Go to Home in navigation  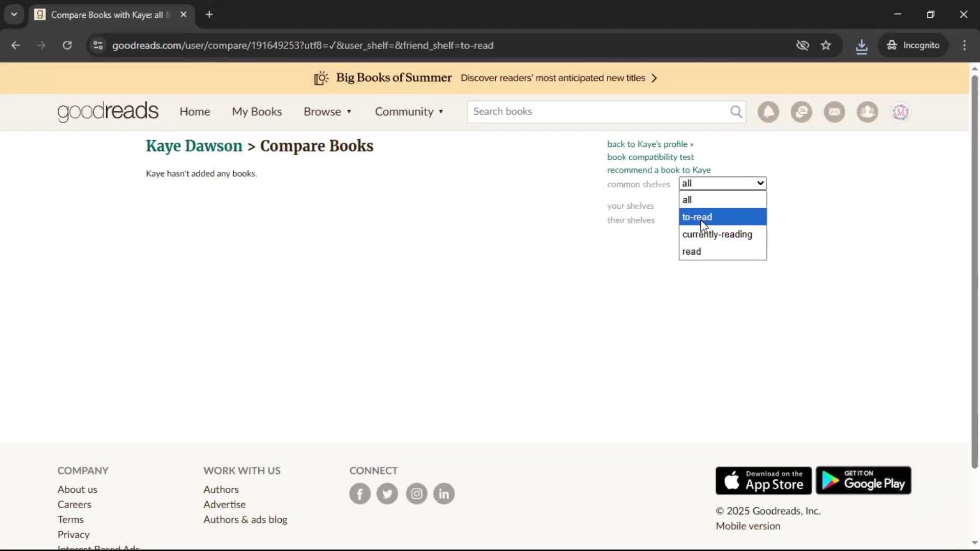194,112
